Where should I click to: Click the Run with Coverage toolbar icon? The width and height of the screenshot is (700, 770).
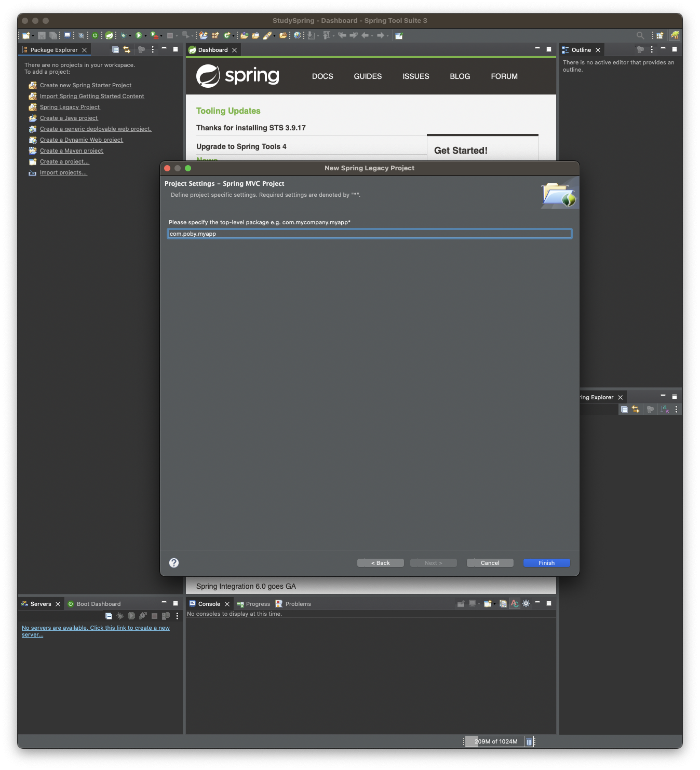click(x=154, y=35)
